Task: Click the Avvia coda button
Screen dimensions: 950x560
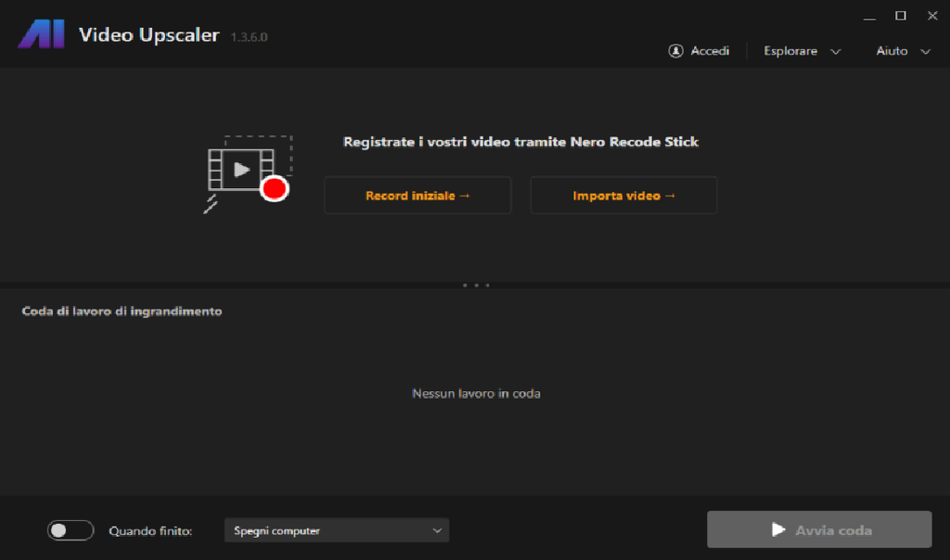Action: point(819,529)
